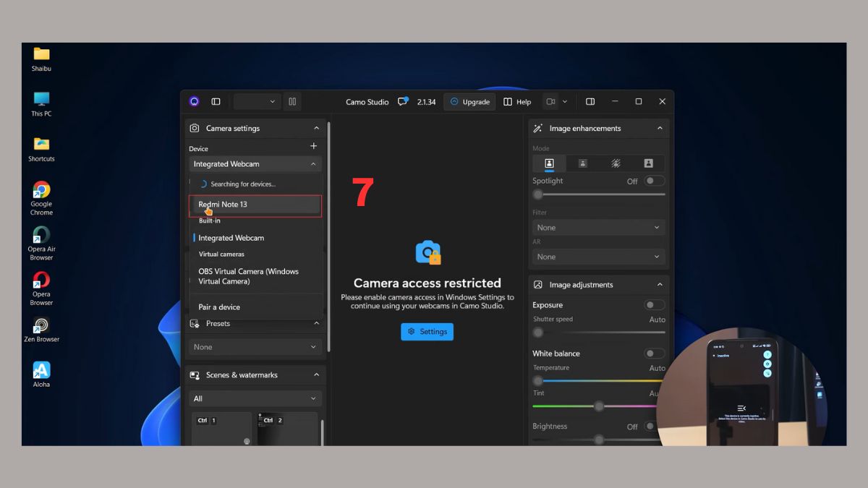This screenshot has height=488, width=868.
Task: Turn on the White balance toggle
Action: pyautogui.click(x=655, y=354)
